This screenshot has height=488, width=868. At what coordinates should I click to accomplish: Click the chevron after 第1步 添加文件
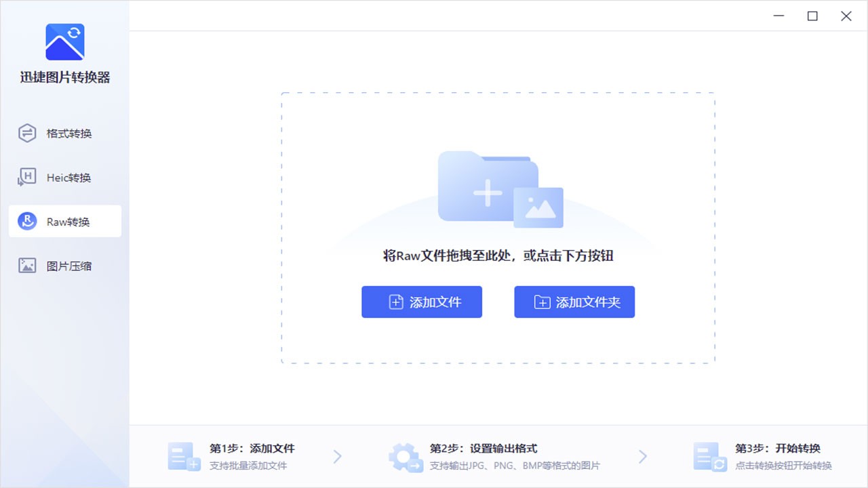tap(338, 456)
